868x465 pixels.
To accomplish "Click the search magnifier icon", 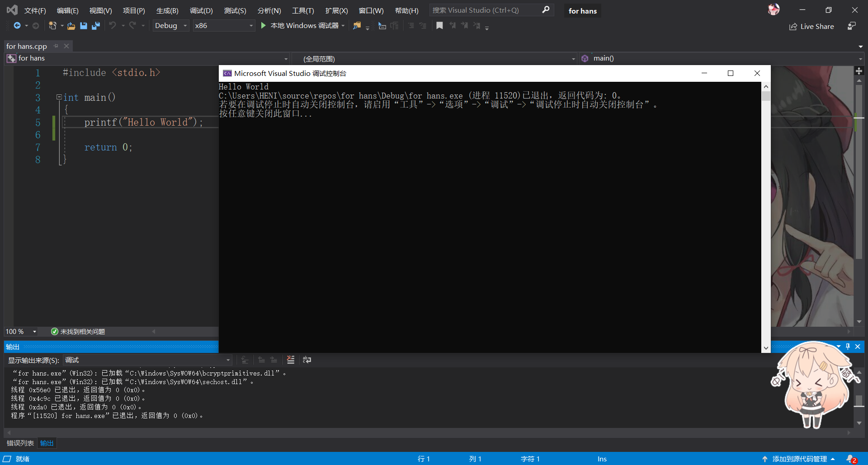I will point(546,9).
